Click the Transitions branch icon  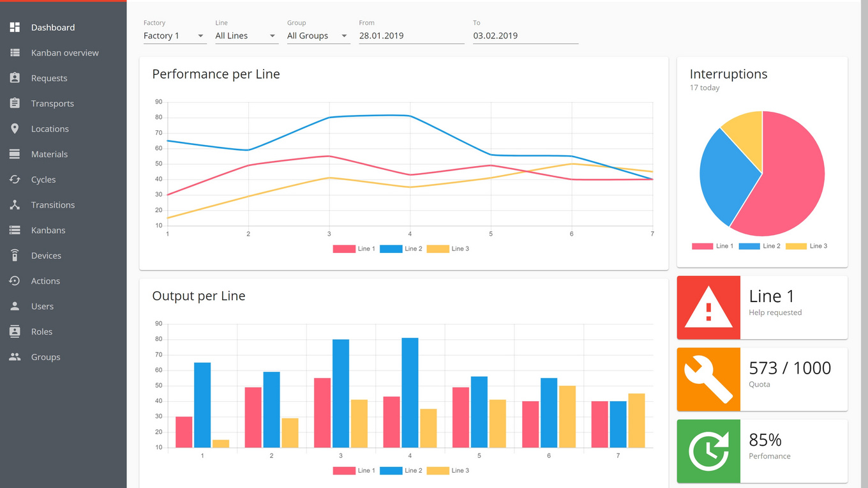(x=15, y=205)
